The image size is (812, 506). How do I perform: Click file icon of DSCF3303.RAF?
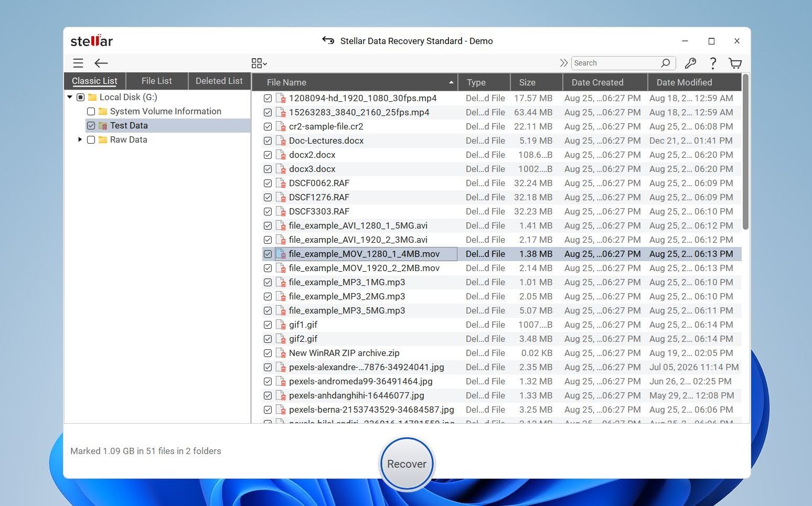(x=281, y=211)
